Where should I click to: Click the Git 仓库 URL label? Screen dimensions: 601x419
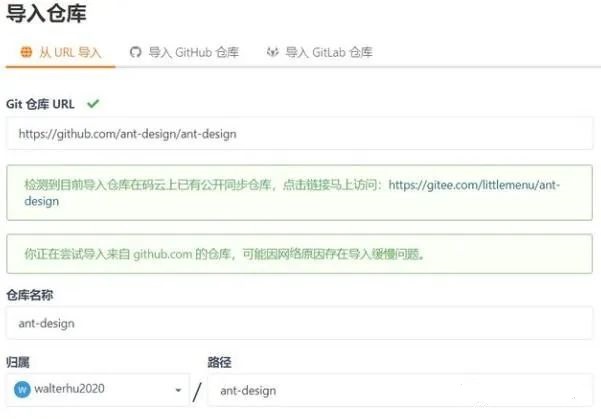click(x=40, y=104)
